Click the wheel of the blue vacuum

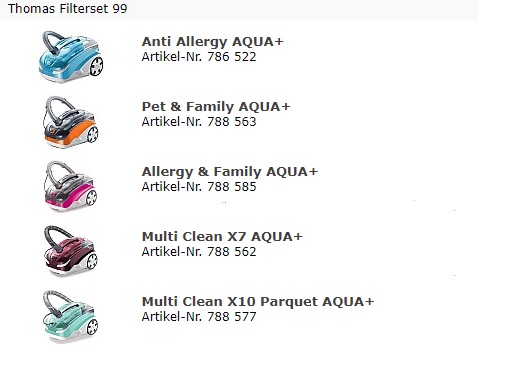pyautogui.click(x=97, y=66)
